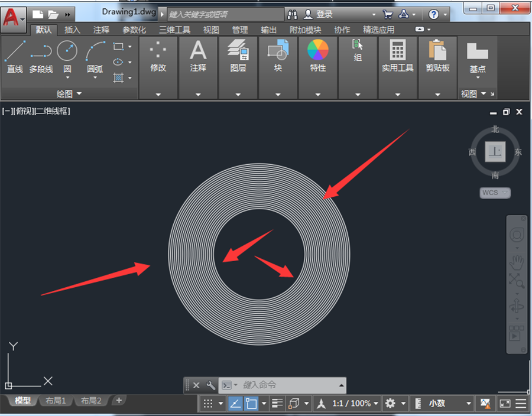Image resolution: width=532 pixels, height=416 pixels.
Task: Click the status bar gear workspace icon
Action: (x=390, y=403)
